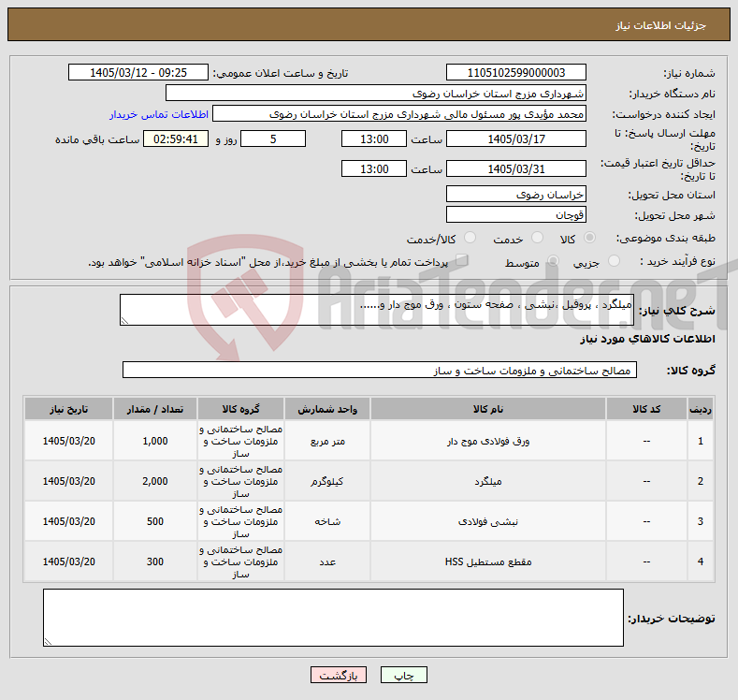
Task: Click the goods group field مصالح ساختمانی
Action: (380, 370)
